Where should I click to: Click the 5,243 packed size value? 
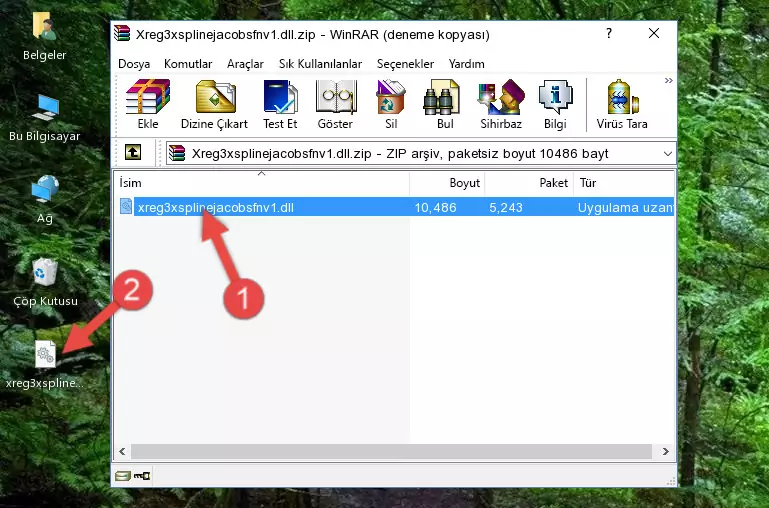click(x=506, y=207)
